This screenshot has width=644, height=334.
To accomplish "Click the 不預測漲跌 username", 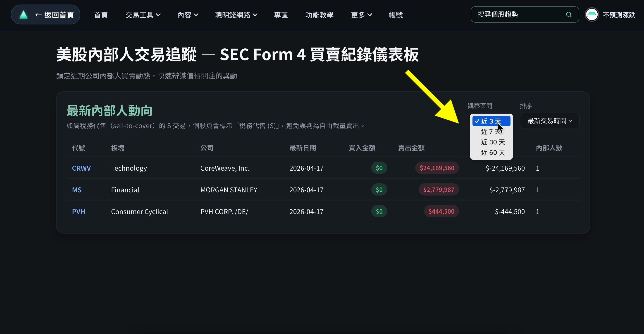I will coord(619,15).
